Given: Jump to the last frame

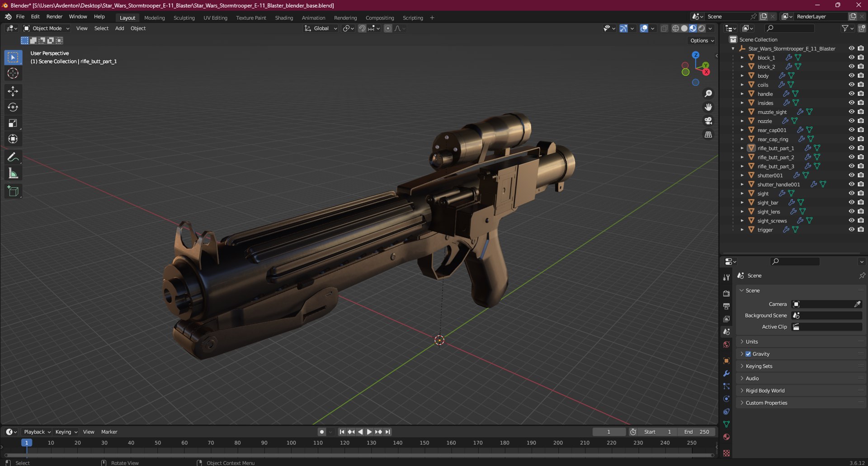Looking at the screenshot, I should click(x=387, y=432).
